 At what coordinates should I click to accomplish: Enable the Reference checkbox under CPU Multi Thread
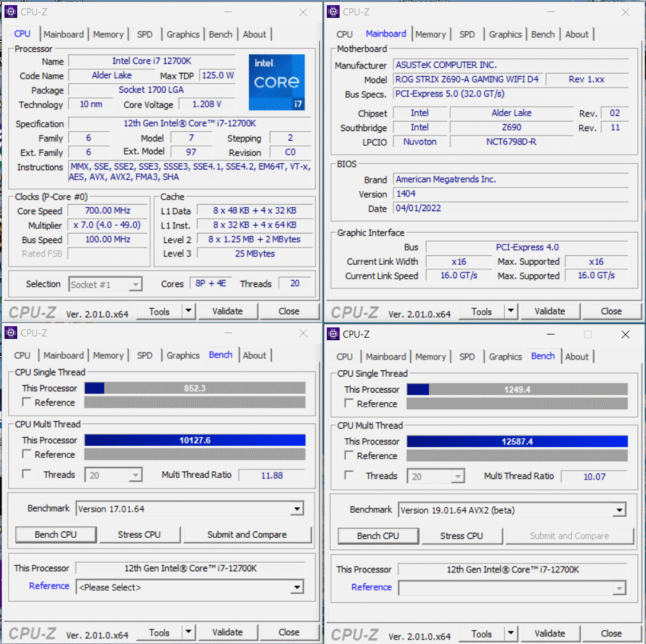[x=26, y=454]
